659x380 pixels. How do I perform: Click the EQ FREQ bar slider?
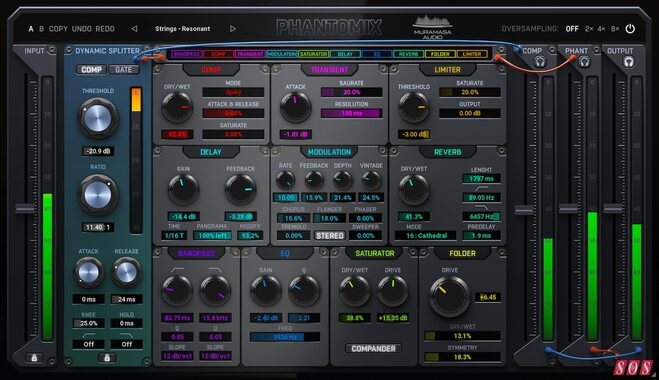285,337
